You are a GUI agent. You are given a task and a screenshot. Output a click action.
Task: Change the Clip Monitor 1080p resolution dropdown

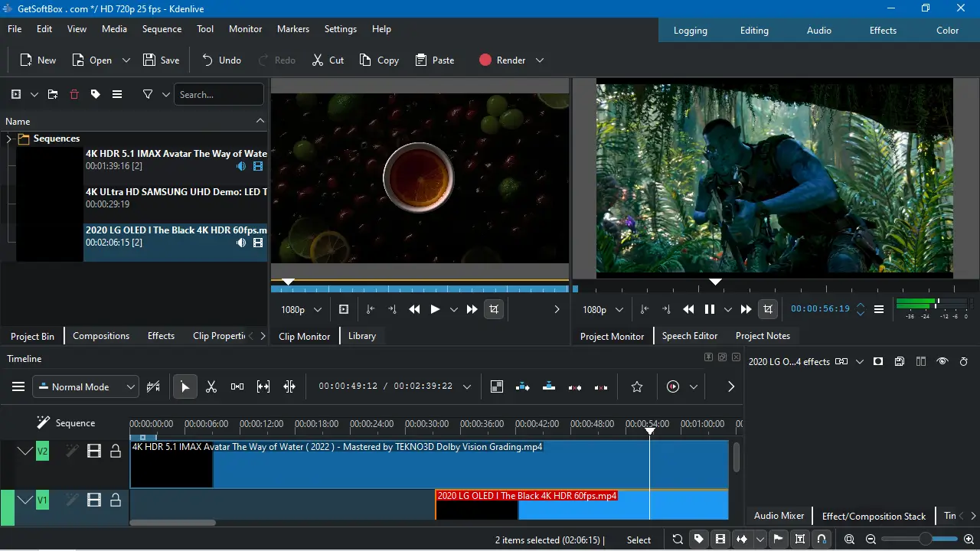302,309
